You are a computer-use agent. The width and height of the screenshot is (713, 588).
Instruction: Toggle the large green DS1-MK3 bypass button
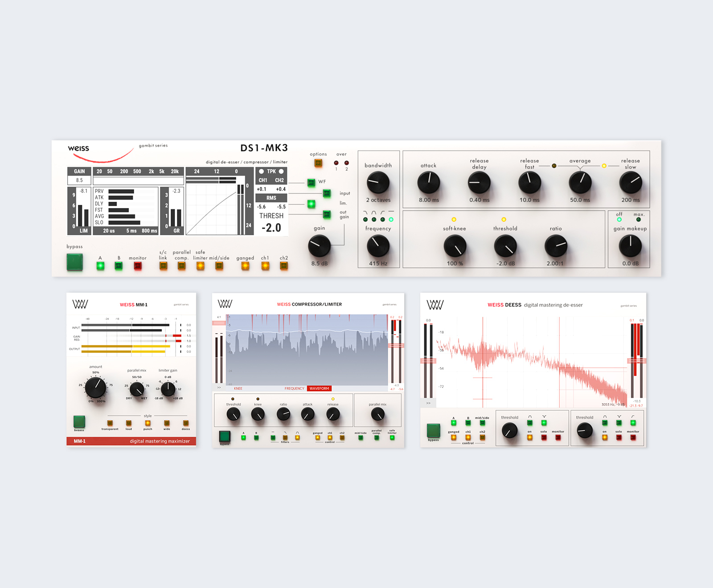coord(74,262)
